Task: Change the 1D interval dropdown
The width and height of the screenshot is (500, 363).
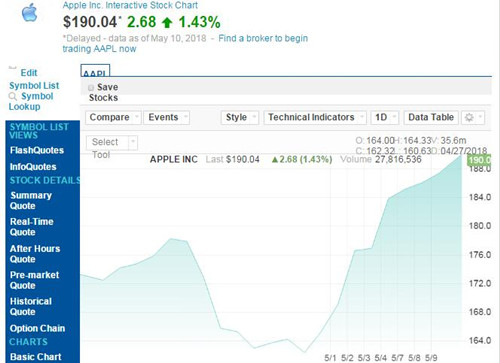Action: tap(385, 117)
